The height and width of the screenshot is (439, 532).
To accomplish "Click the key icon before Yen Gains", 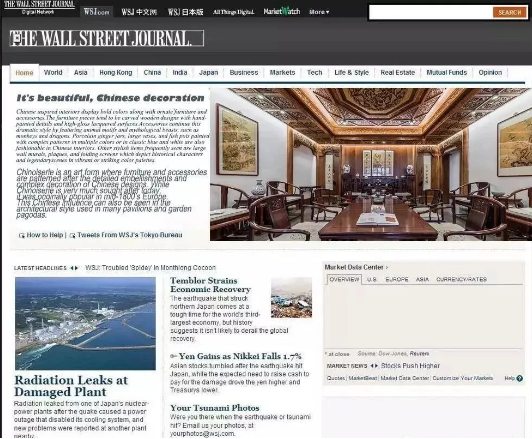I will pyautogui.click(x=173, y=356).
